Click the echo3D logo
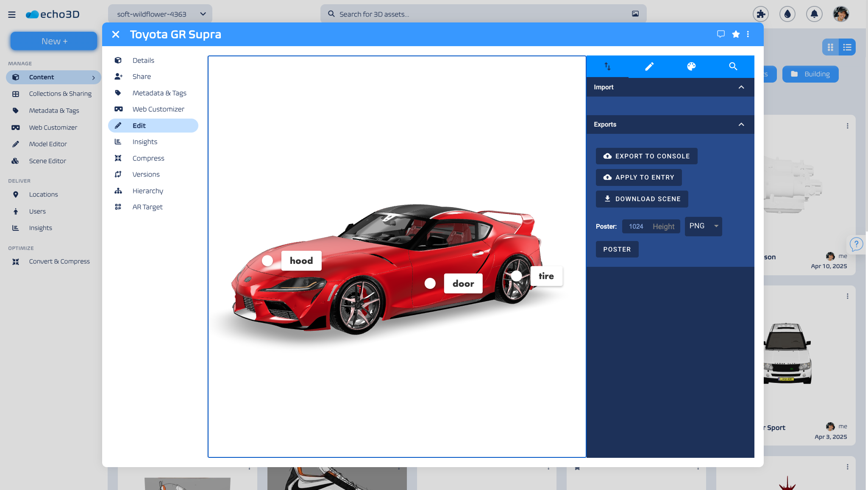Image resolution: width=868 pixels, height=490 pixels. click(x=53, y=14)
